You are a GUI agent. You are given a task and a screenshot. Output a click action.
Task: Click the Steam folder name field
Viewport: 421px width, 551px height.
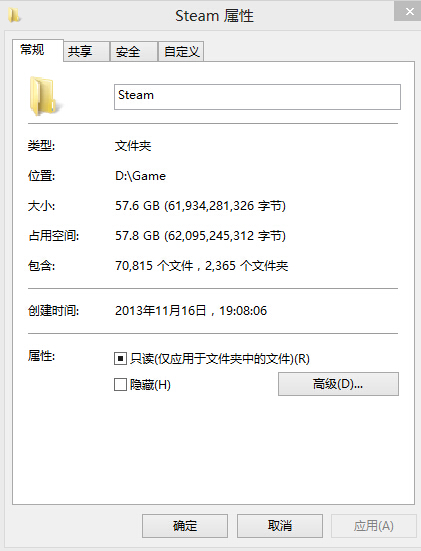point(257,97)
